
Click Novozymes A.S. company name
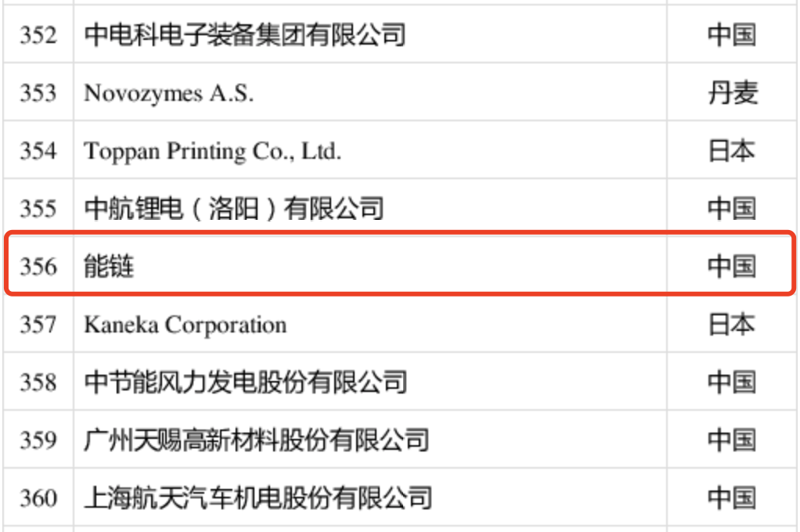[x=168, y=93]
